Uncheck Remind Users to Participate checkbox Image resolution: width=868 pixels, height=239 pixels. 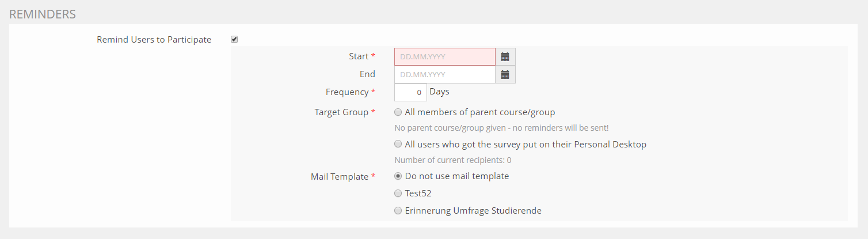point(234,40)
